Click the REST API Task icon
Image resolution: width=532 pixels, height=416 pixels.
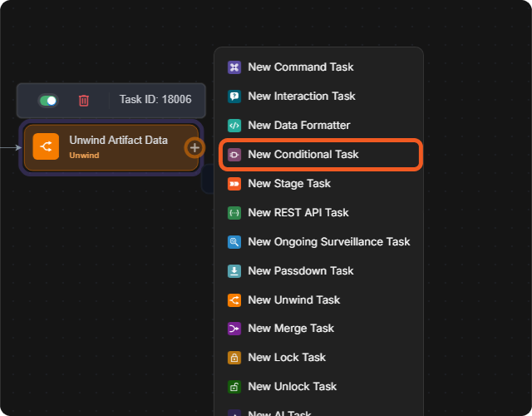point(234,213)
